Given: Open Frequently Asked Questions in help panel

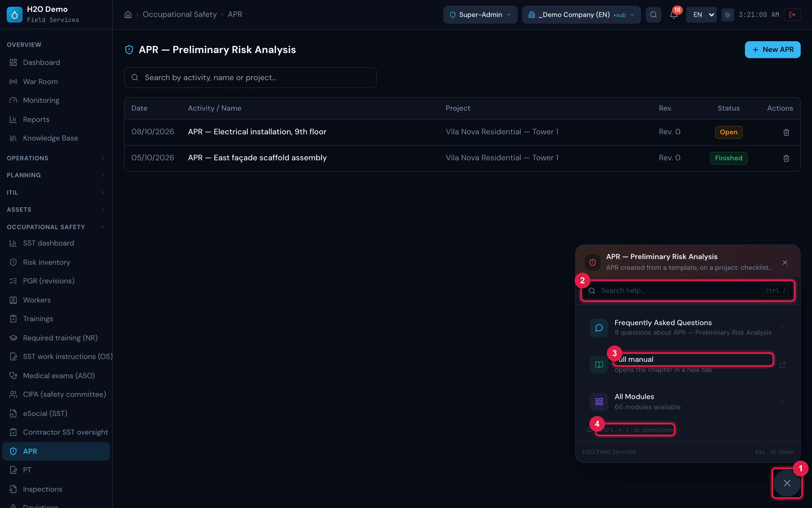Looking at the screenshot, I should coord(688,328).
